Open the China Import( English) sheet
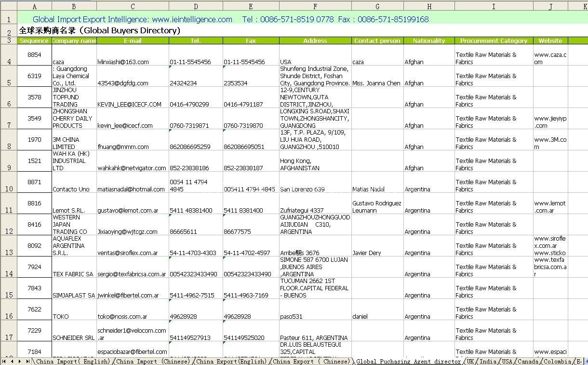The image size is (588, 365). click(x=73, y=361)
